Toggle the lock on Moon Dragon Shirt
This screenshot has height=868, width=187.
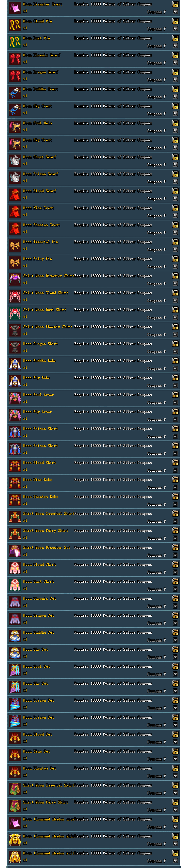175,344
